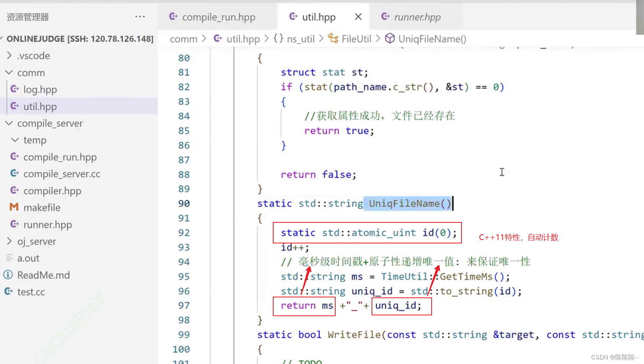Select UniqFileName() breadcrumb

(x=432, y=39)
